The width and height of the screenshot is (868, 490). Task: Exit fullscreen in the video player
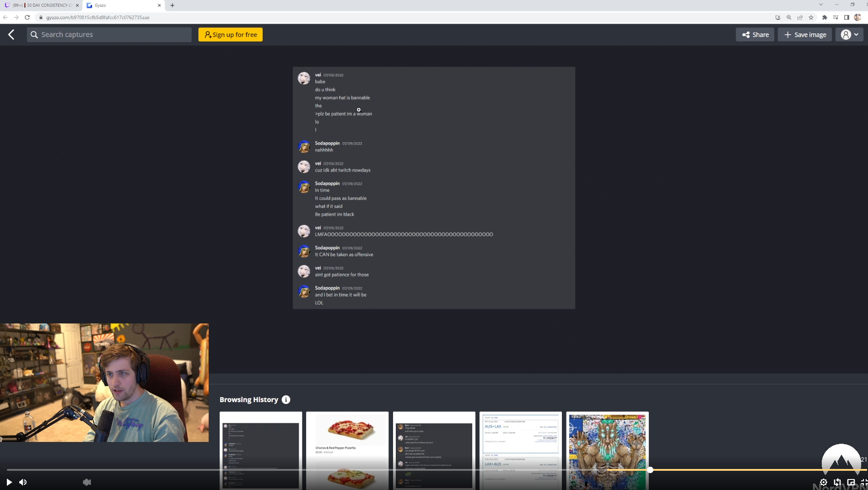pyautogui.click(x=864, y=482)
